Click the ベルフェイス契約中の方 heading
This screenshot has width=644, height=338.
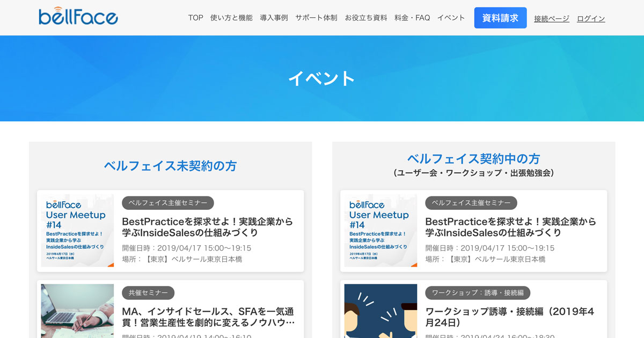tap(473, 159)
